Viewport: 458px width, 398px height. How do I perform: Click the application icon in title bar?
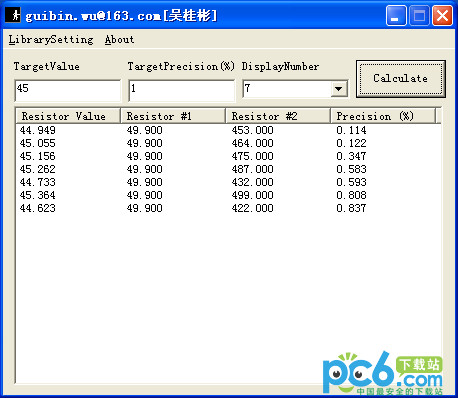click(13, 15)
